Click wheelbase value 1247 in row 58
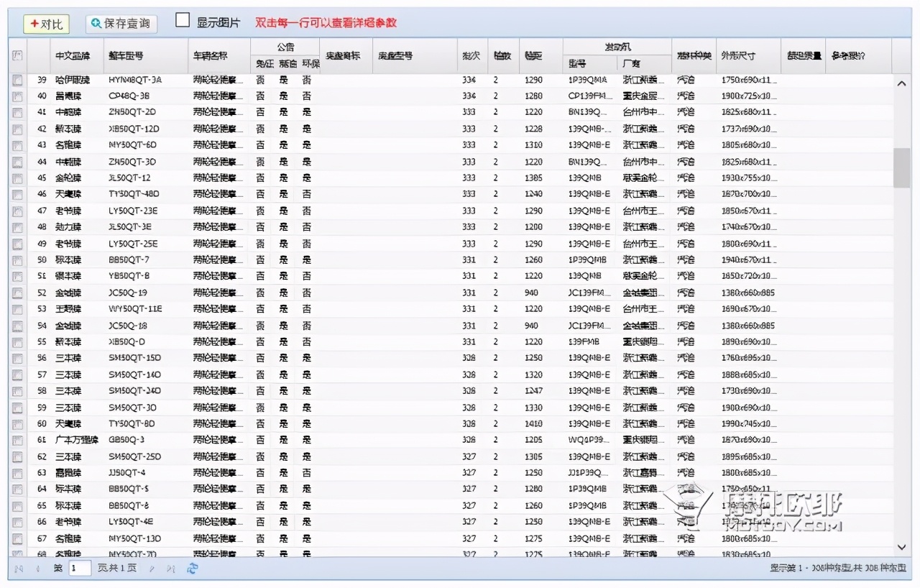Screen dimensions: 920x588 533,391
